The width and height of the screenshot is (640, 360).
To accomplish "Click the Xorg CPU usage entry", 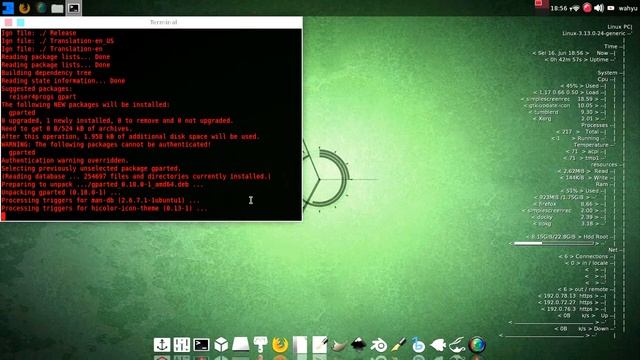I will pyautogui.click(x=565, y=119).
